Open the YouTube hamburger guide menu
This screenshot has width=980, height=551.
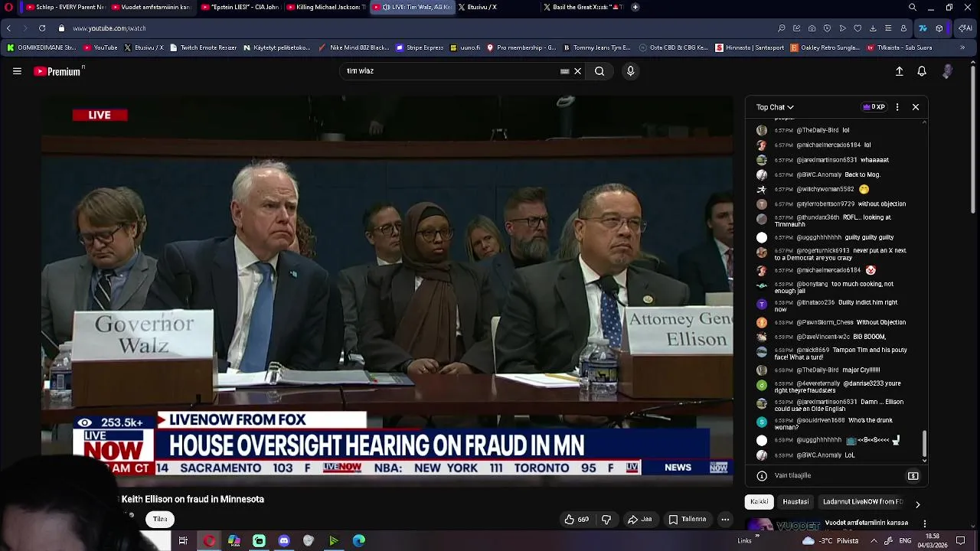coord(17,71)
